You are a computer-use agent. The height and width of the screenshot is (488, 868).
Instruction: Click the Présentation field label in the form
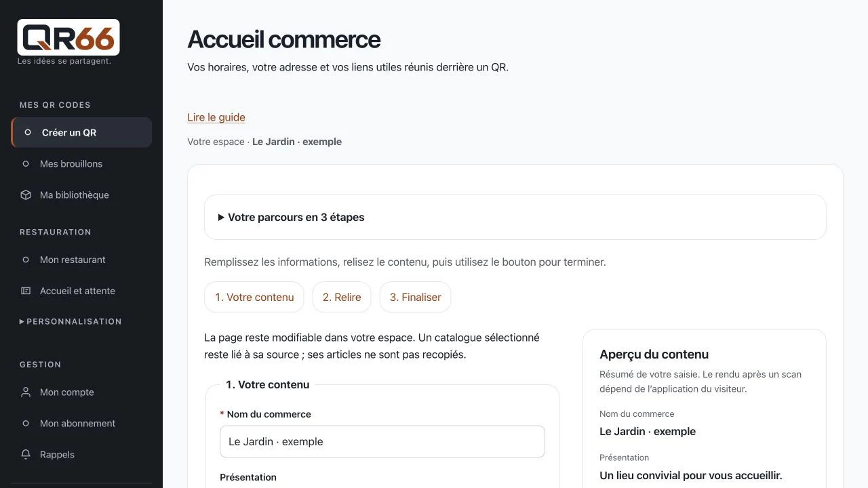pyautogui.click(x=248, y=477)
